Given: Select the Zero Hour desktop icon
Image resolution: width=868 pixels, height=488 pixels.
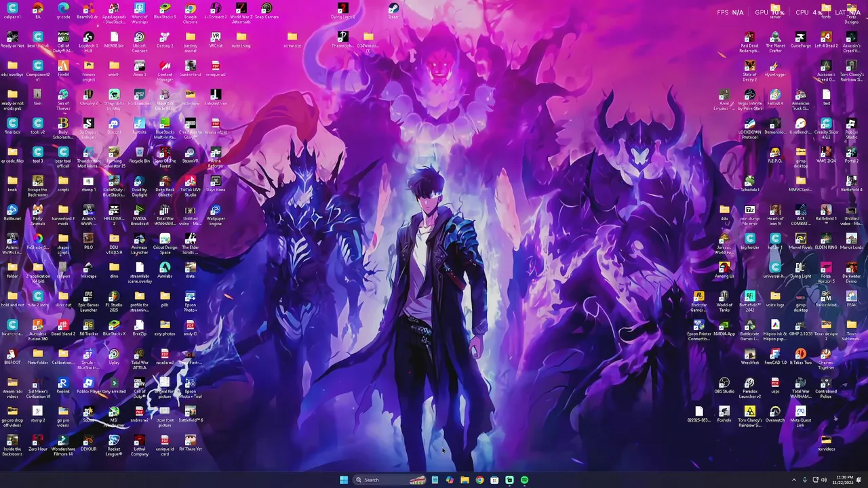Looking at the screenshot, I should pyautogui.click(x=38, y=443).
